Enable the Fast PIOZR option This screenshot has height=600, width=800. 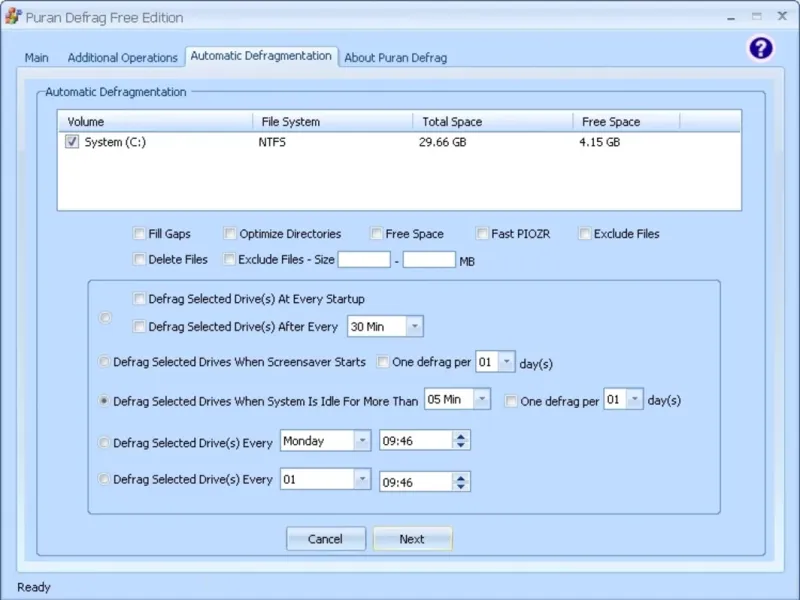point(482,234)
